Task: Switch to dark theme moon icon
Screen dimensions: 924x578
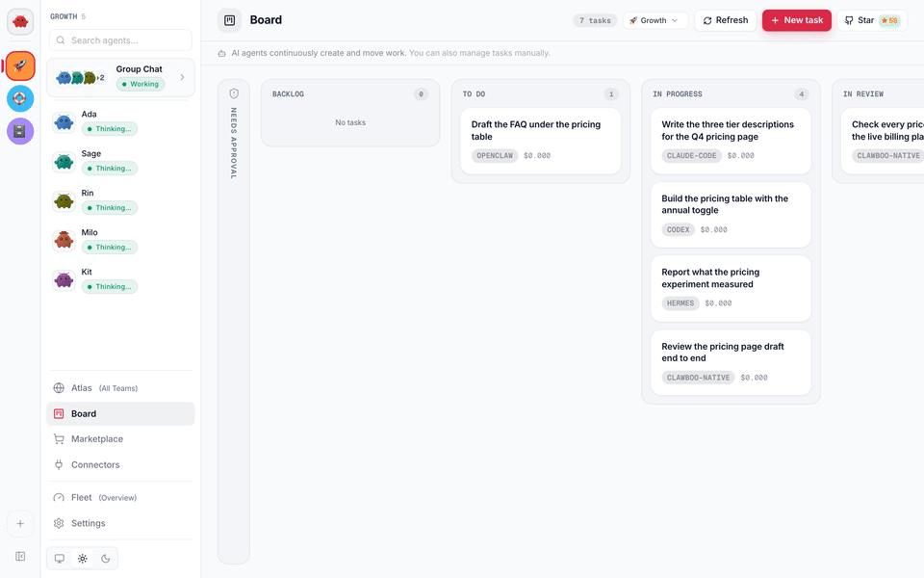Action: click(x=106, y=559)
